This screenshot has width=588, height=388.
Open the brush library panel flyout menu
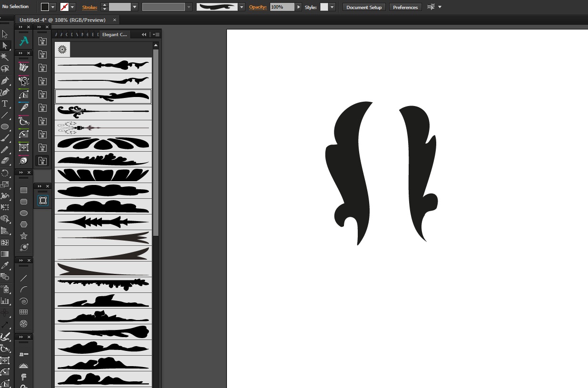[156, 35]
